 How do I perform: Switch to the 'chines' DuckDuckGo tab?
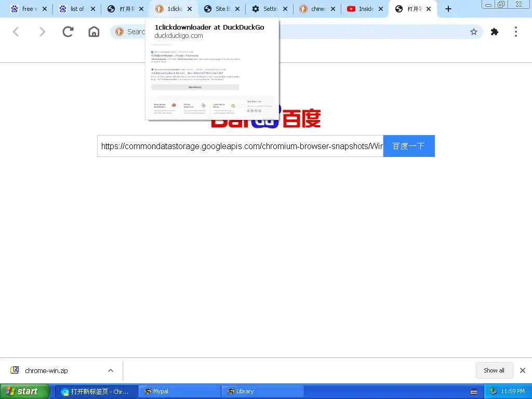[313, 9]
